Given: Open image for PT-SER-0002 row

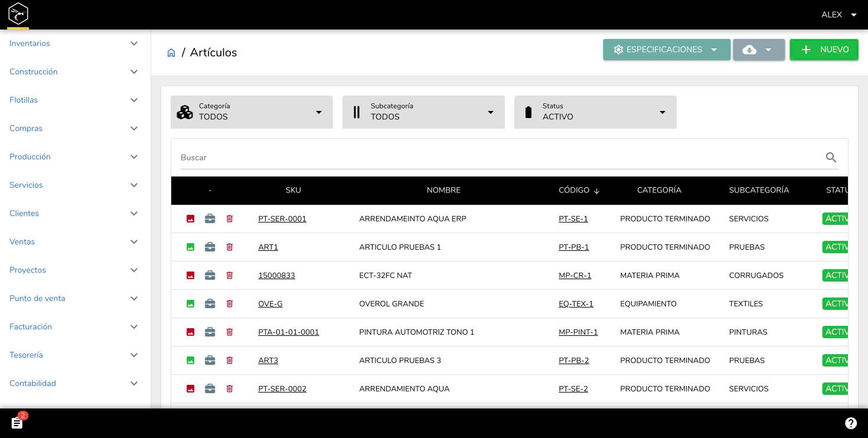Looking at the screenshot, I should tap(190, 389).
